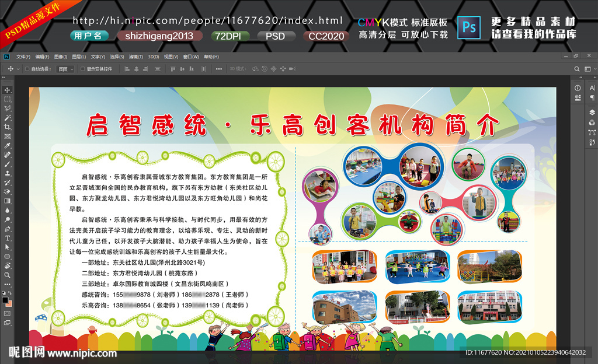Open the 文件(F) menu
Image resolution: width=598 pixels, height=364 pixels.
point(23,57)
